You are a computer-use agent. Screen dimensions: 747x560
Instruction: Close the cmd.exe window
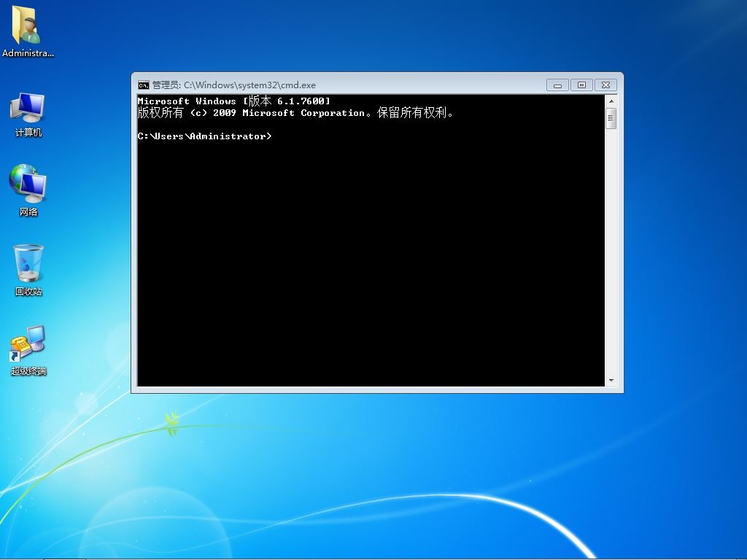pos(605,85)
